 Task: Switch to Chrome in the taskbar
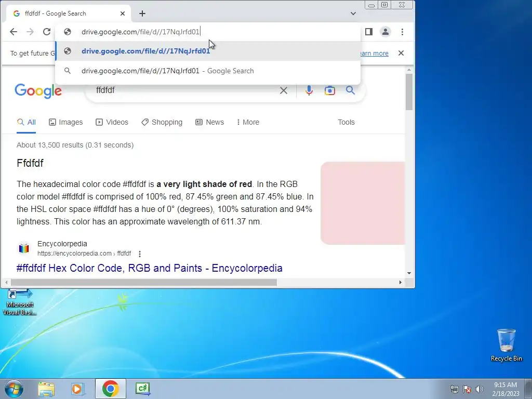(x=110, y=389)
